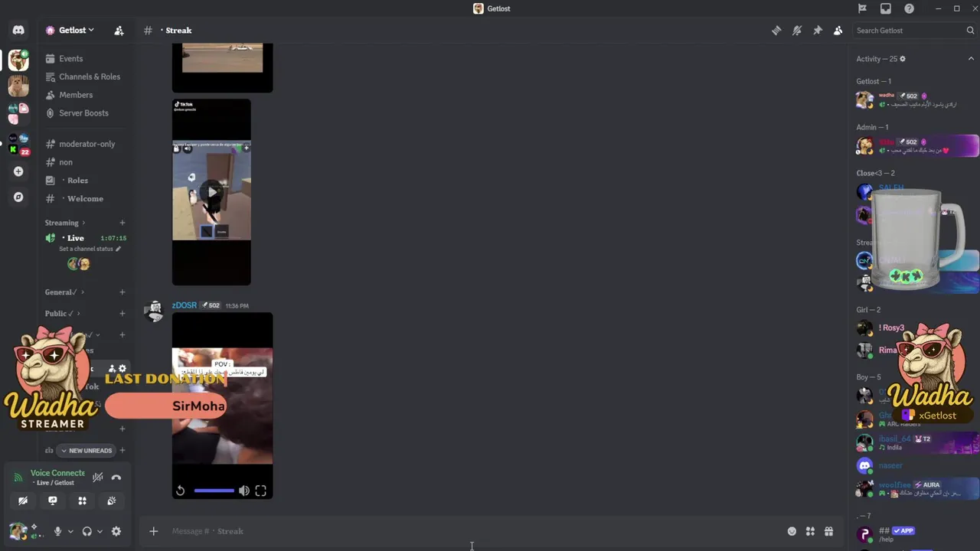
Task: Open the Help icon
Action: click(909, 8)
